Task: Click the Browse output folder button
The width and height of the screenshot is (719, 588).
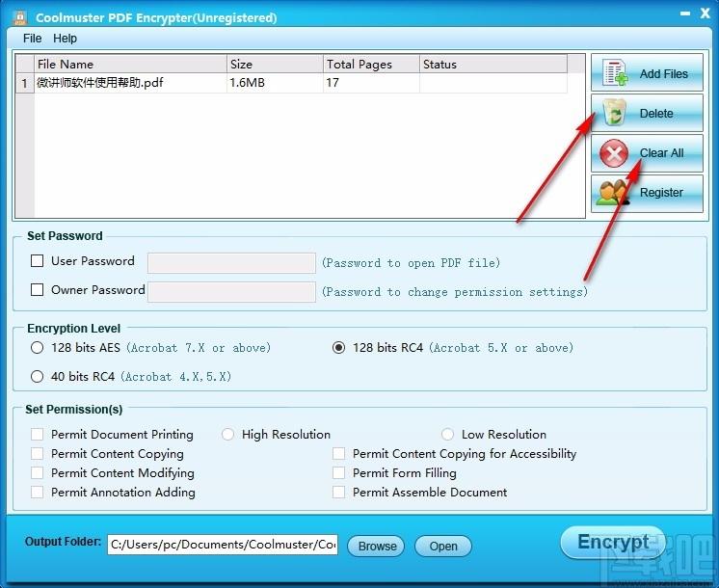Action: tap(377, 546)
